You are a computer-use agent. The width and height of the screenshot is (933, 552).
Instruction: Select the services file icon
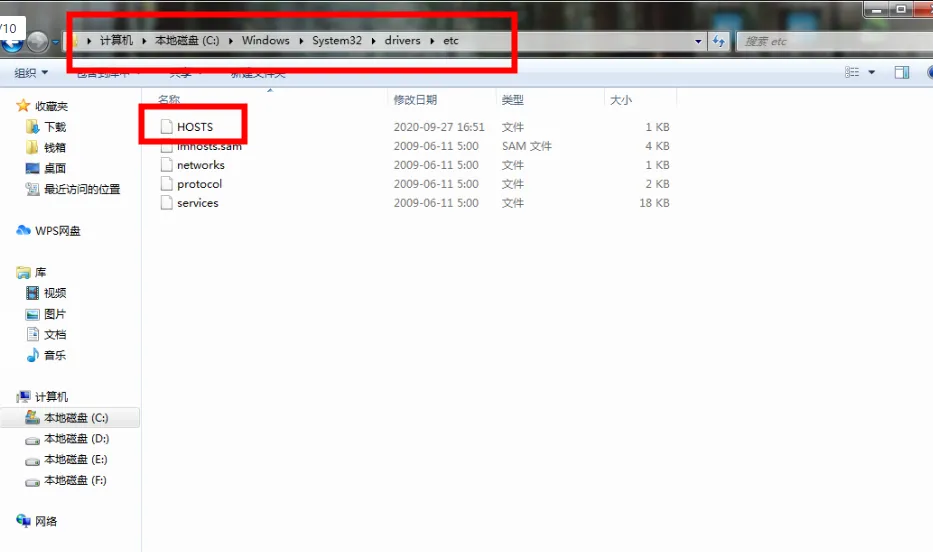pos(168,203)
